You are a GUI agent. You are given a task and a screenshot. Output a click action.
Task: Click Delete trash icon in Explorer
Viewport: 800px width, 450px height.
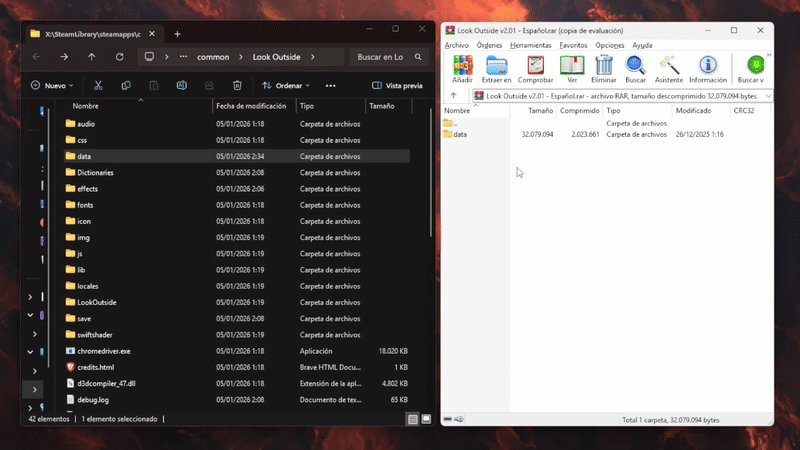237,86
